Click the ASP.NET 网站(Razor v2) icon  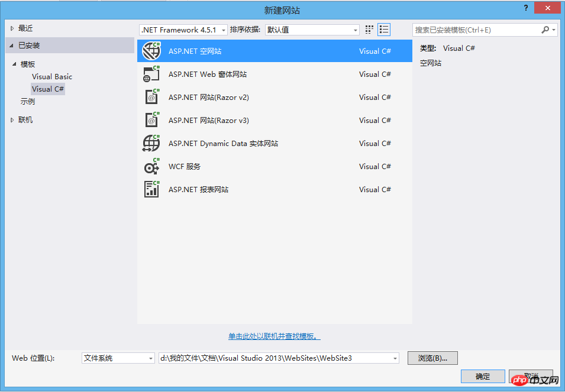[x=151, y=97]
